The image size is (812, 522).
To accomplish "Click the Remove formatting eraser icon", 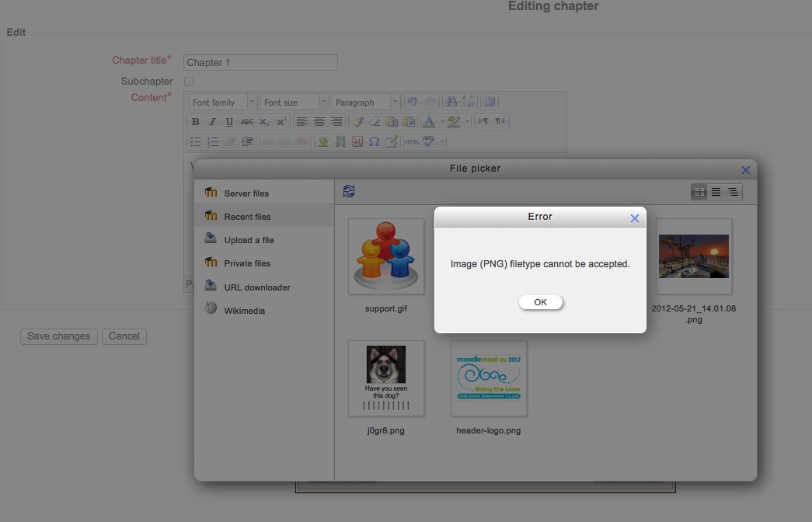I will 374,122.
